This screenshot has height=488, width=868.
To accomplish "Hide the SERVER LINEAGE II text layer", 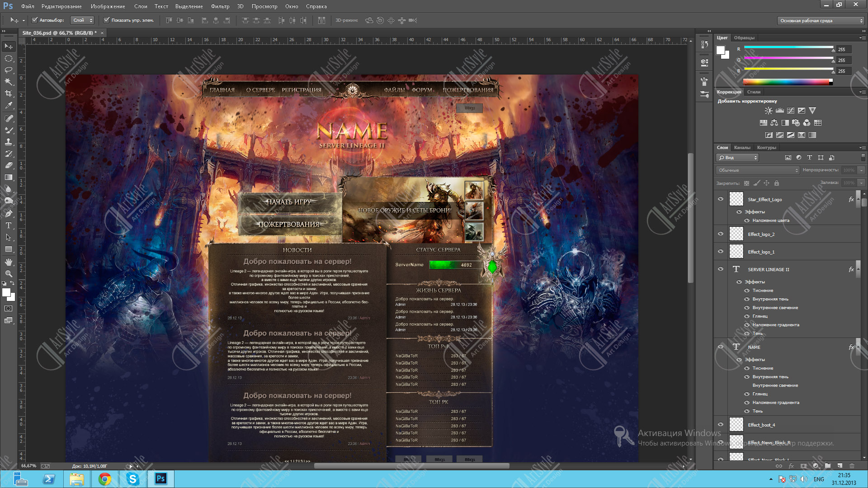I will (x=721, y=269).
